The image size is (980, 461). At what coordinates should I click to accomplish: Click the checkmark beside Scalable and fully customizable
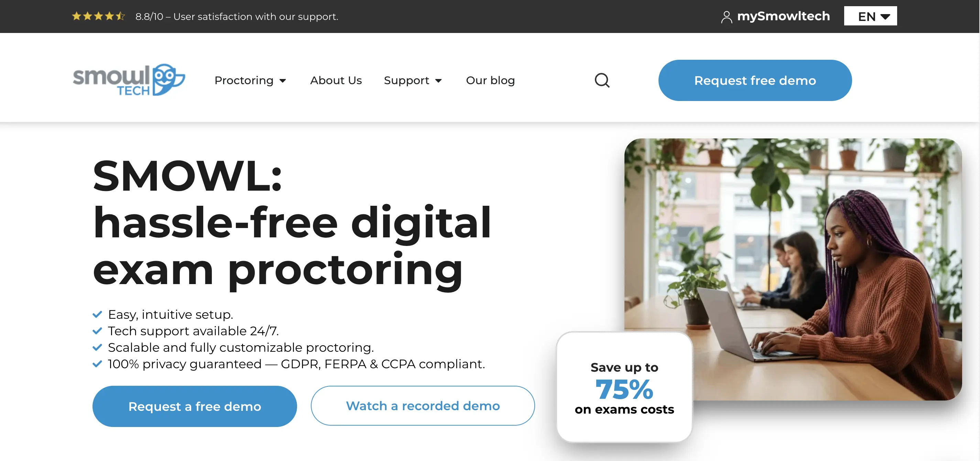[x=97, y=347]
